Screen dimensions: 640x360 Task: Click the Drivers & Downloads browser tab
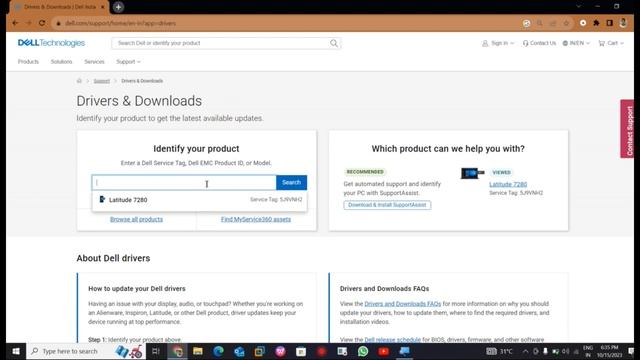tap(59, 7)
